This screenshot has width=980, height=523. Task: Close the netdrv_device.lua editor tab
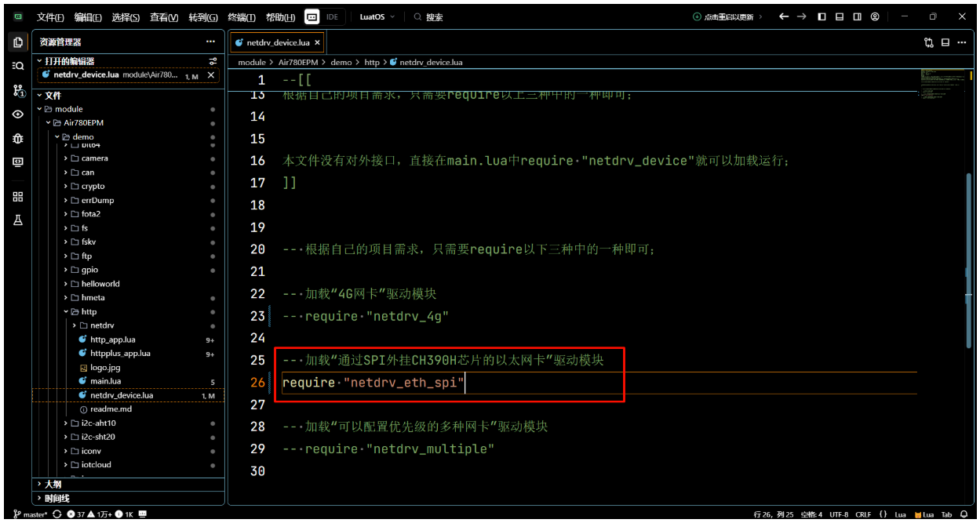317,42
